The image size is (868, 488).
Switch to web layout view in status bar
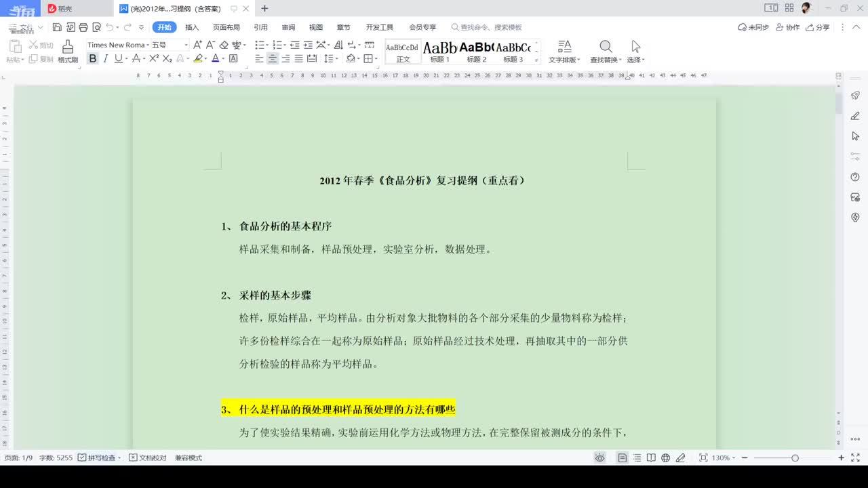click(x=665, y=458)
